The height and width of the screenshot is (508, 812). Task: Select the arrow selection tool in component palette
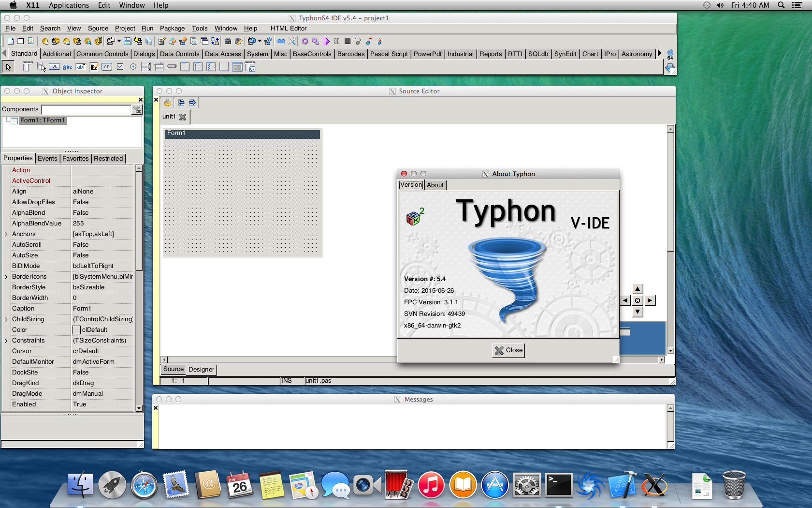8,67
